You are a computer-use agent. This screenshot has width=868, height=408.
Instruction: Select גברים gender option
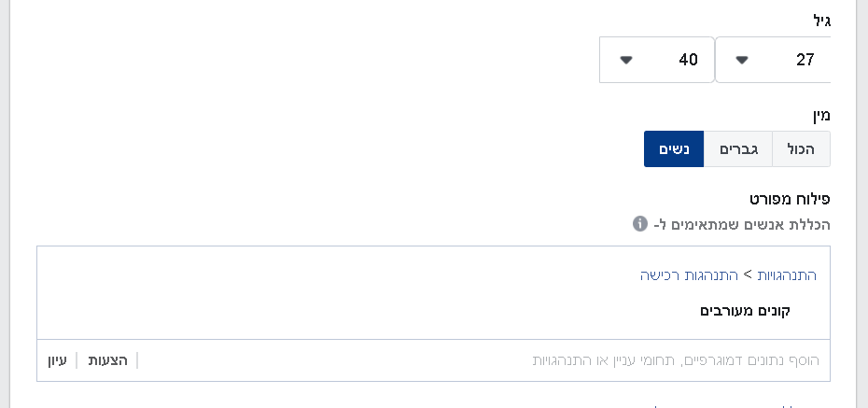pos(738,149)
